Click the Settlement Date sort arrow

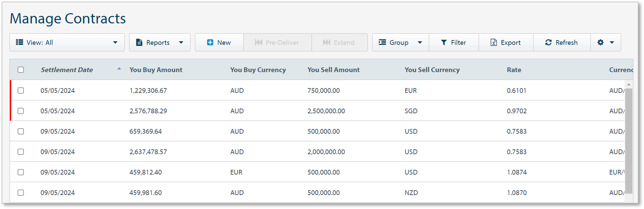[x=119, y=69]
